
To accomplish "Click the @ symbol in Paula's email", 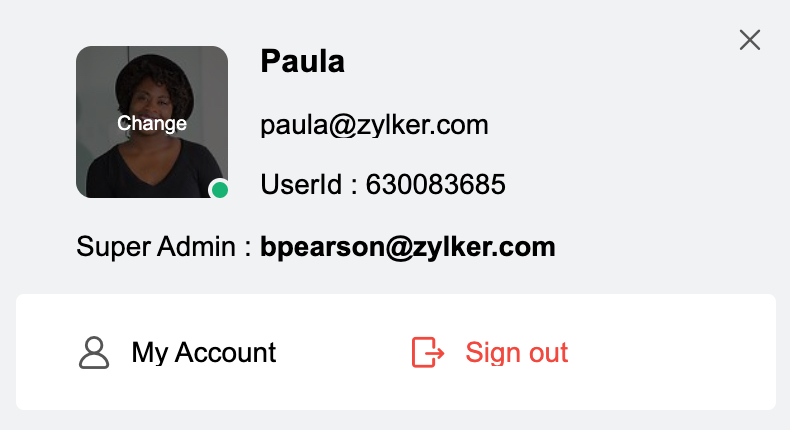I will [343, 125].
